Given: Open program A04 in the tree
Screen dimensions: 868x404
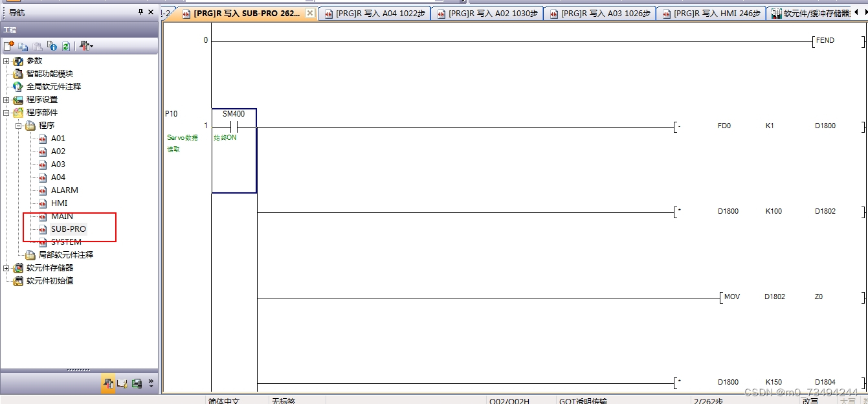Looking at the screenshot, I should pos(58,177).
